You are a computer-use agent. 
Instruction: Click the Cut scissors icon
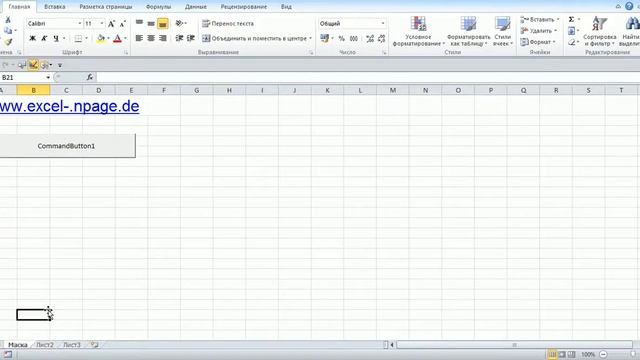(8, 20)
